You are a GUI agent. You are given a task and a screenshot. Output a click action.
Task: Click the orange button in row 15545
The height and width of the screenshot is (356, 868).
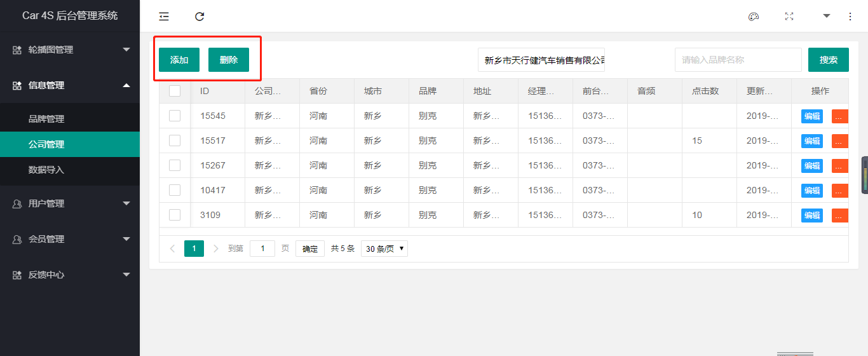point(840,116)
